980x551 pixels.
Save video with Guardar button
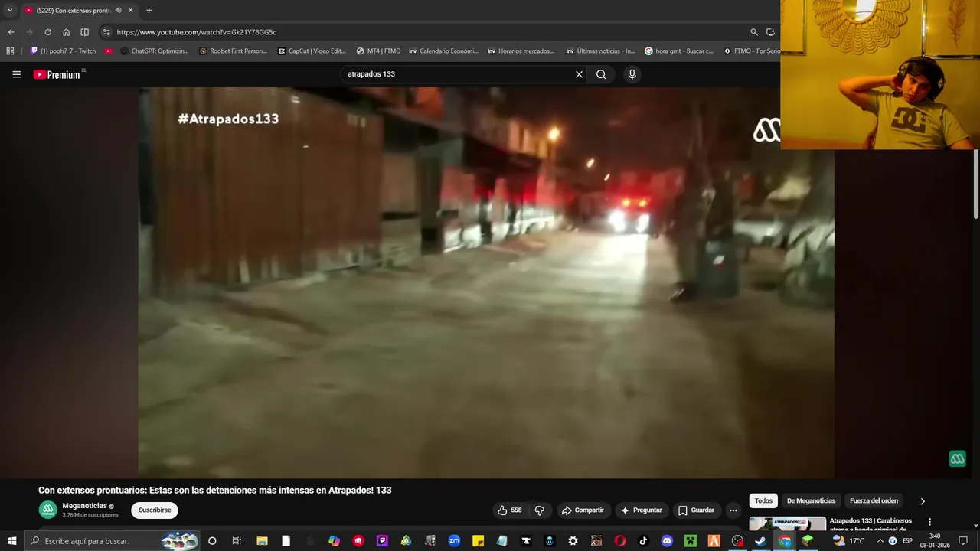(696, 510)
